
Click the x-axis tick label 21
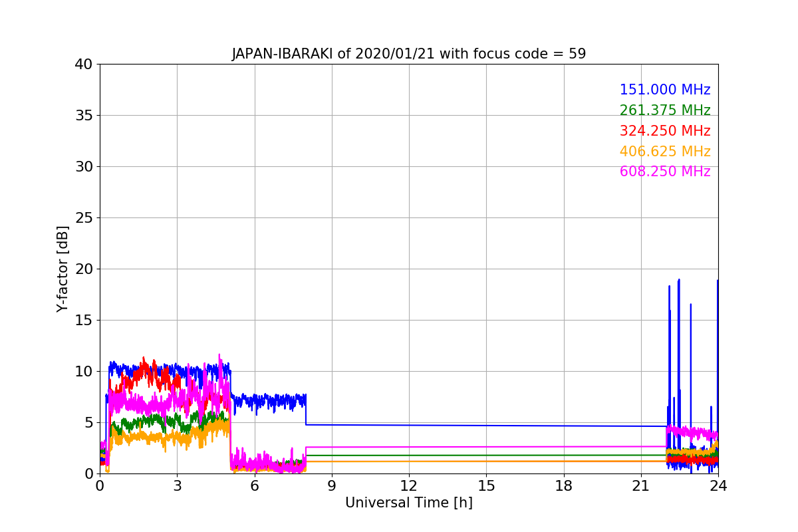point(641,486)
